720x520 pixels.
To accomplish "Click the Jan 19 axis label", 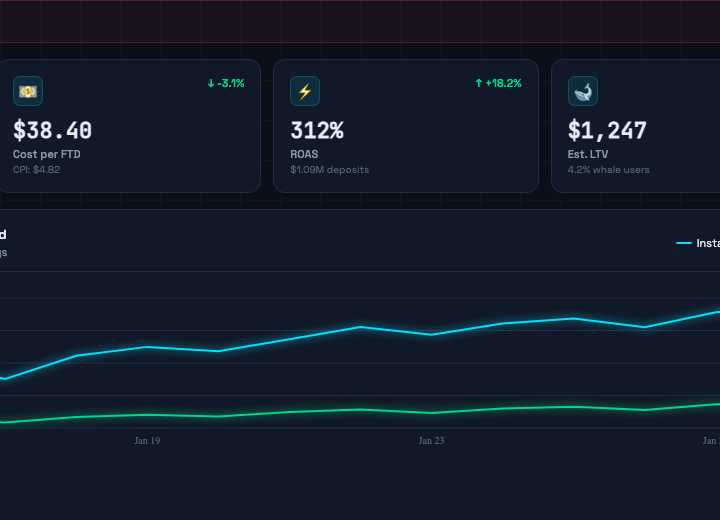I will pyautogui.click(x=147, y=440).
